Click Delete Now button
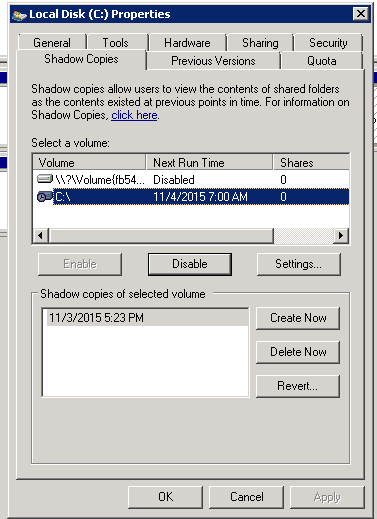This screenshot has height=519, width=377. click(x=298, y=352)
